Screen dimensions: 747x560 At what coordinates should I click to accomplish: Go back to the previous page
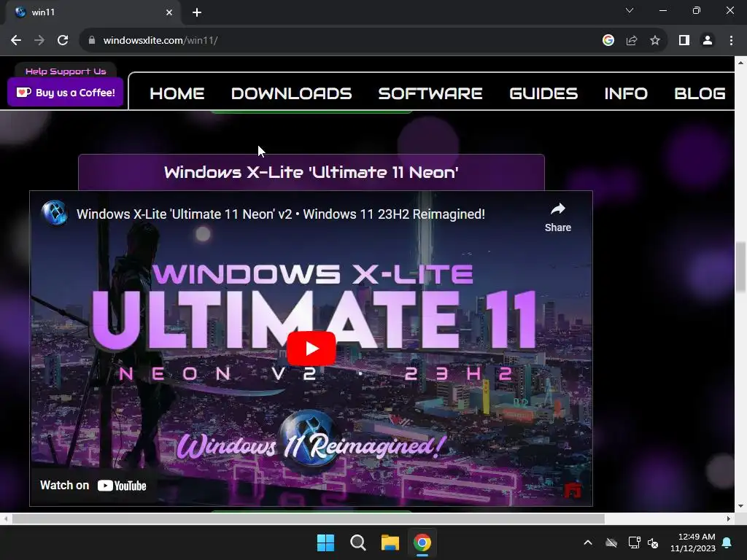[x=16, y=41]
